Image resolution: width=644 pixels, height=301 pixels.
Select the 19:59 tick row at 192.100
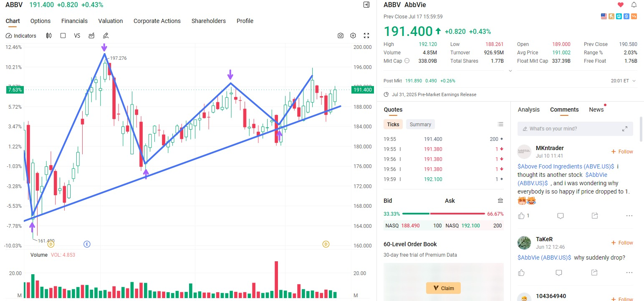[x=443, y=179]
